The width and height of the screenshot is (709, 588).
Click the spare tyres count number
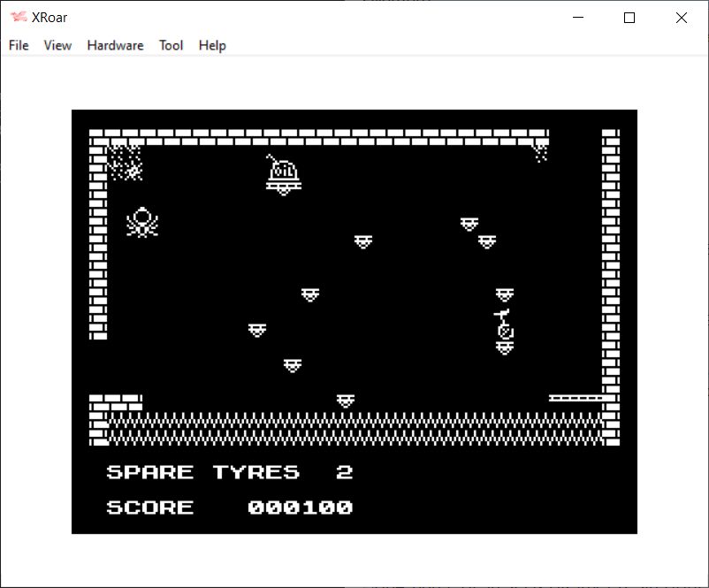click(345, 472)
